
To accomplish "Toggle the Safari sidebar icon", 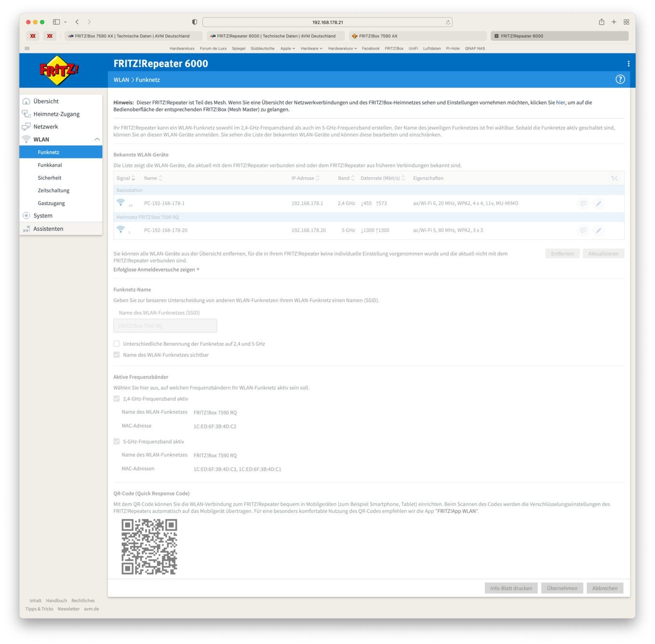I will point(56,22).
